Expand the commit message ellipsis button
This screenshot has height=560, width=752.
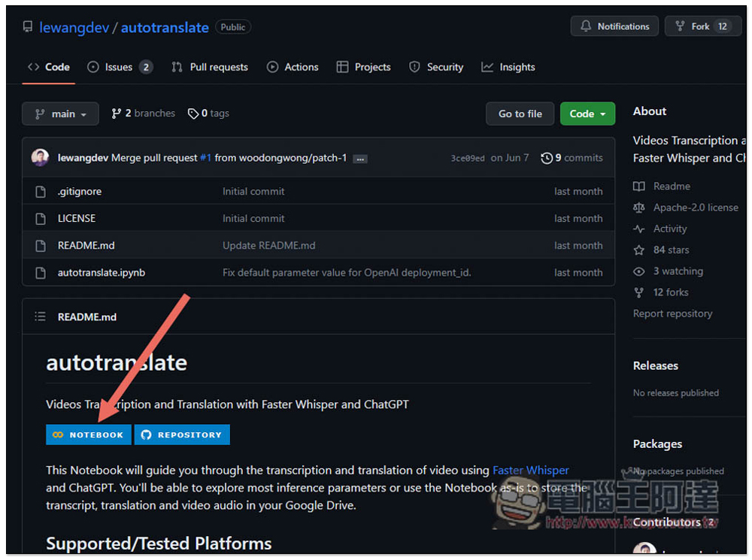pyautogui.click(x=360, y=159)
